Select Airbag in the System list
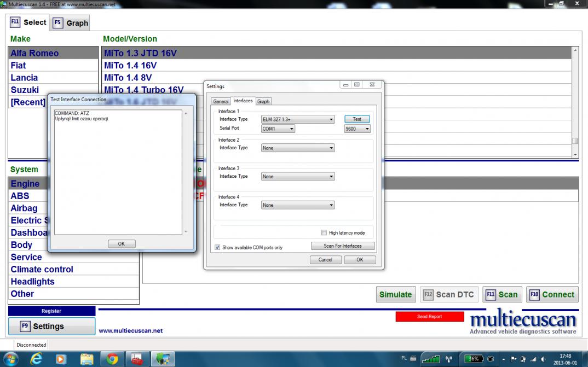The image size is (588, 367). tap(28, 208)
